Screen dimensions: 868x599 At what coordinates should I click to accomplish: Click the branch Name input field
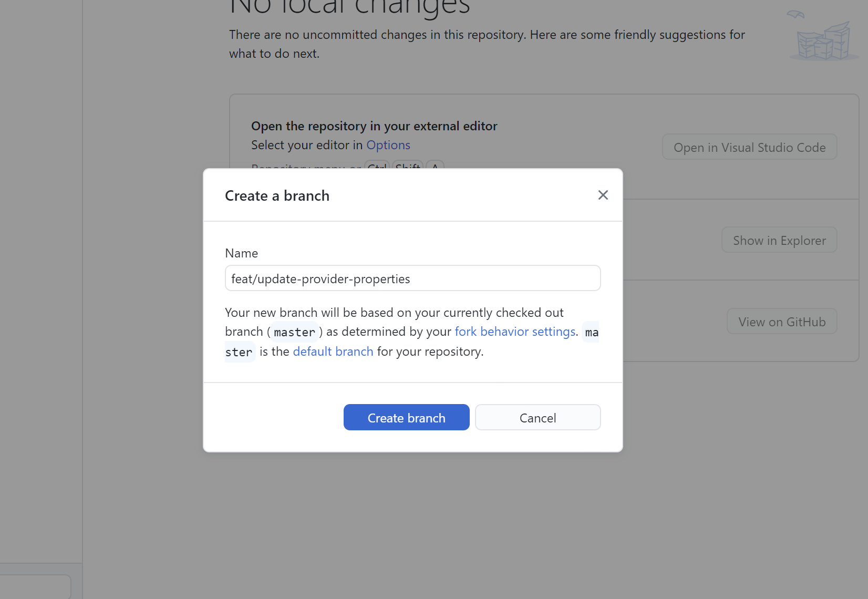coord(412,278)
